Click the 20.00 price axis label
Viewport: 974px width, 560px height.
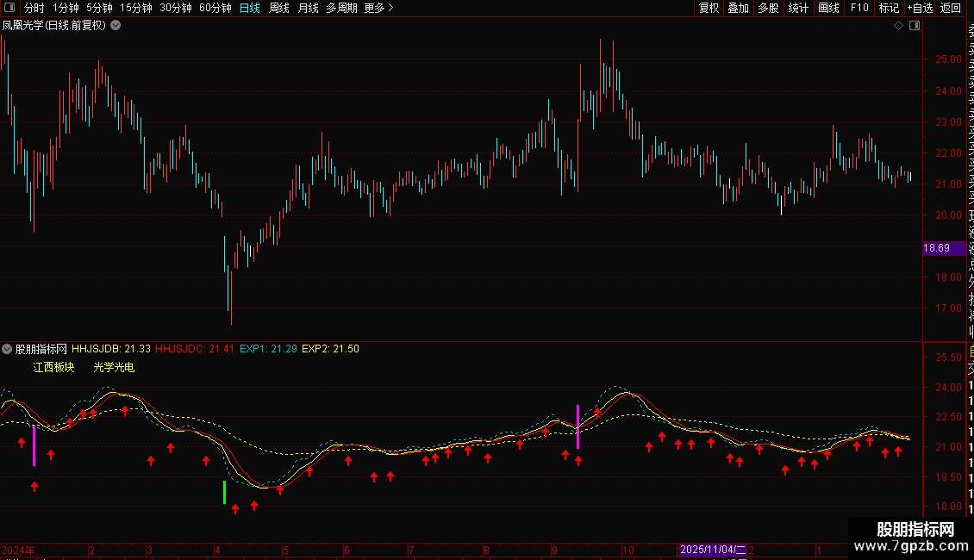pos(948,215)
